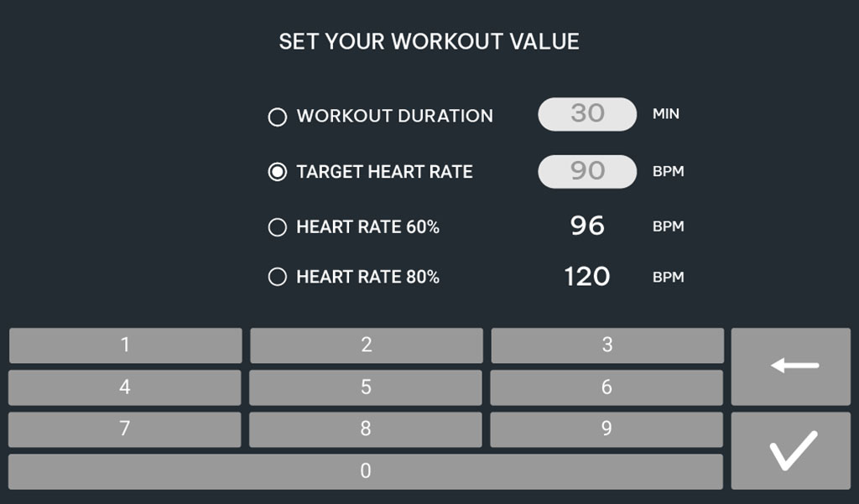Tap digit 5 on the keypad

pos(366,387)
